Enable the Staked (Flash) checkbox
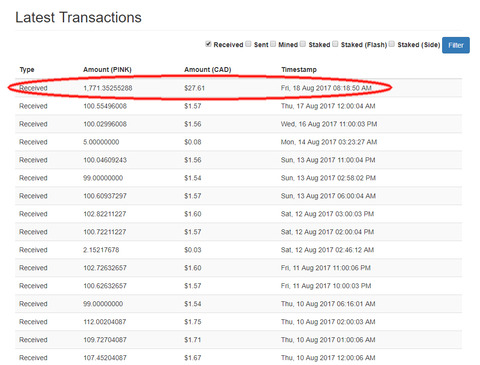 tap(335, 44)
